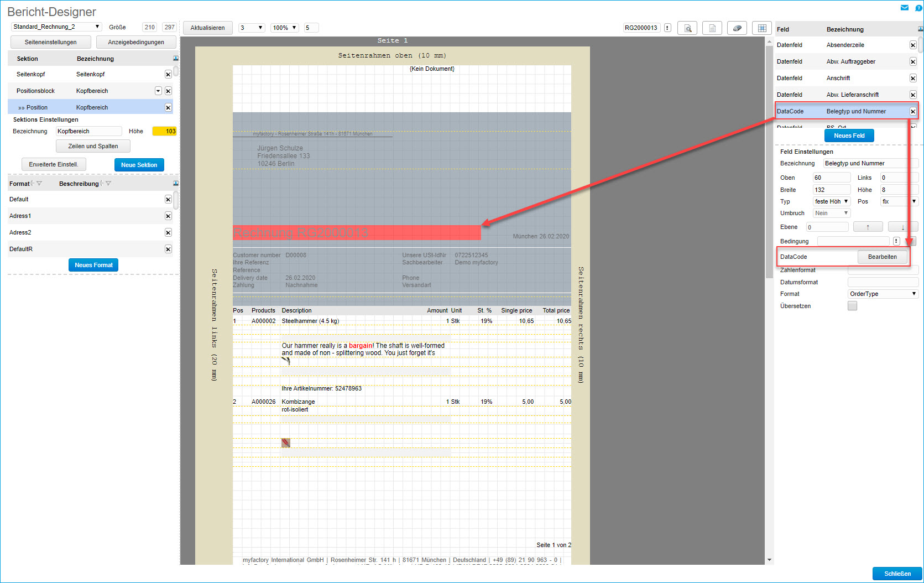This screenshot has width=924, height=583.
Task: Create a Neue Sektion
Action: pos(139,165)
